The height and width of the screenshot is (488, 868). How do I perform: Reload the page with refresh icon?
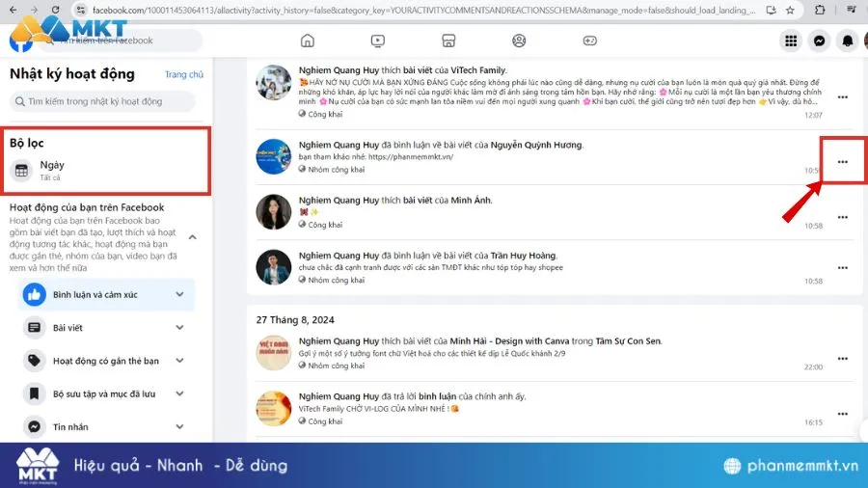tap(55, 10)
